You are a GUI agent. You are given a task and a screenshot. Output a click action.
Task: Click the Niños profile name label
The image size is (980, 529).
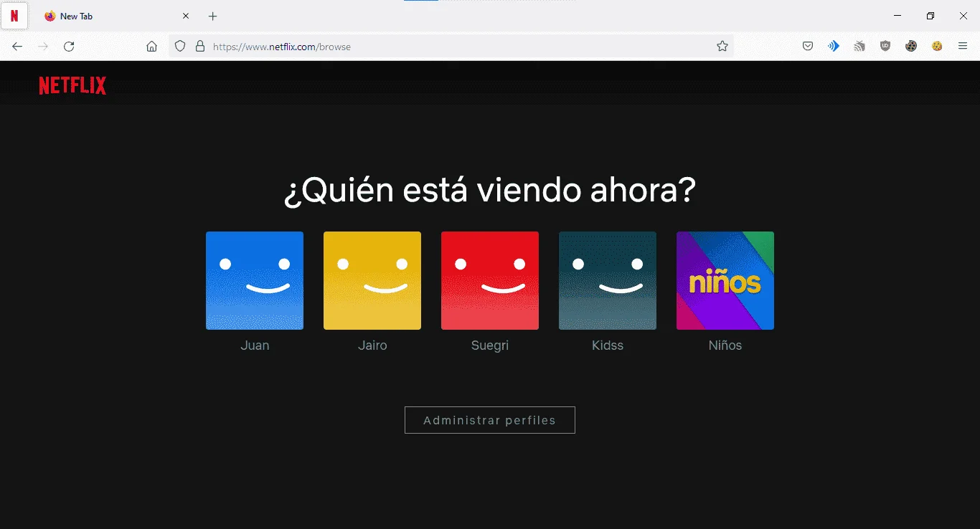coord(725,345)
